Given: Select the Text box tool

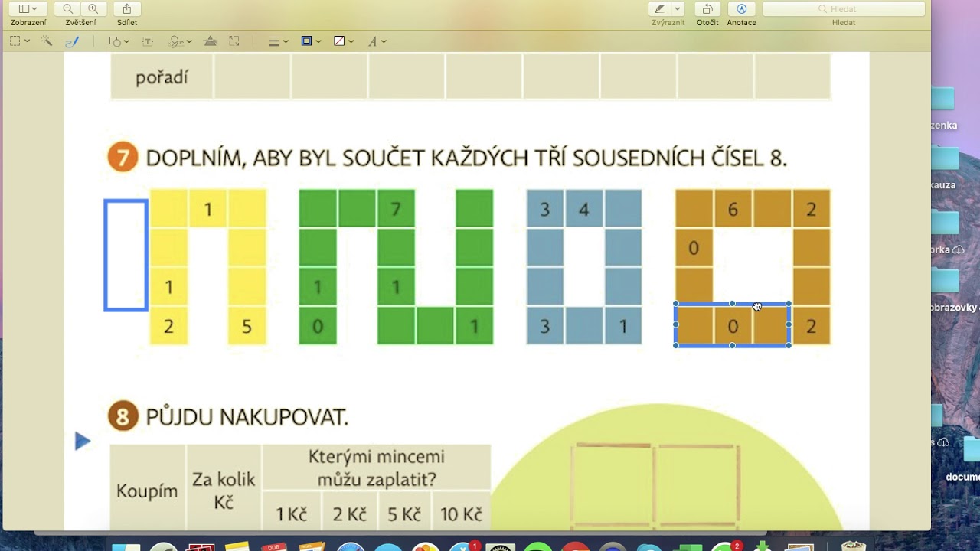Looking at the screenshot, I should pyautogui.click(x=148, y=41).
